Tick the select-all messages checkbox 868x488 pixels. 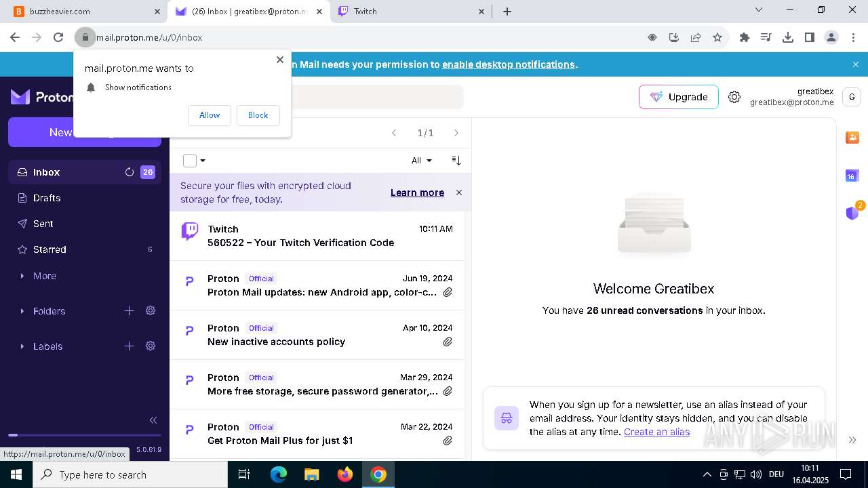click(x=190, y=161)
